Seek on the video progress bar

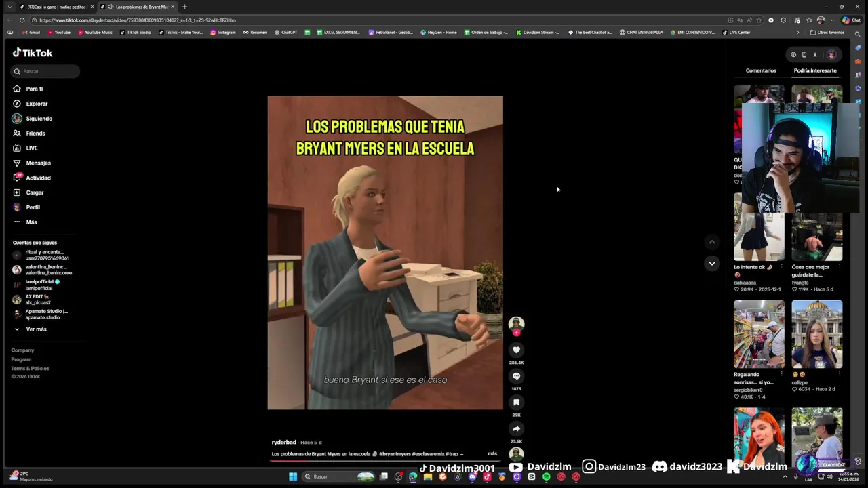point(385,461)
